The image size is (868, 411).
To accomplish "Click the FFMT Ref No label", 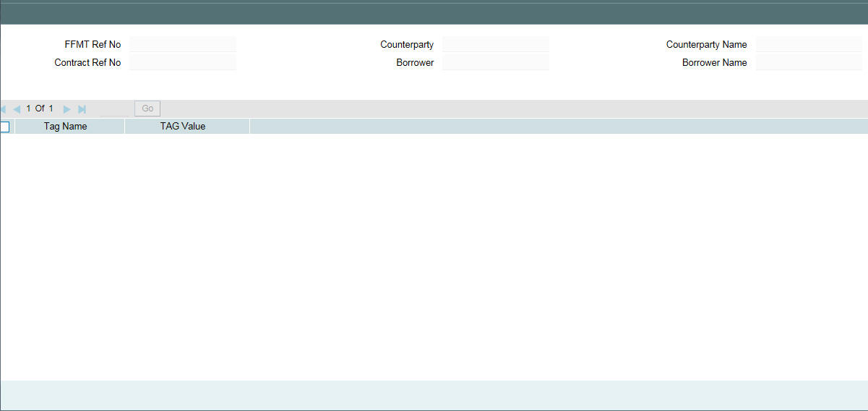I will pyautogui.click(x=93, y=45).
